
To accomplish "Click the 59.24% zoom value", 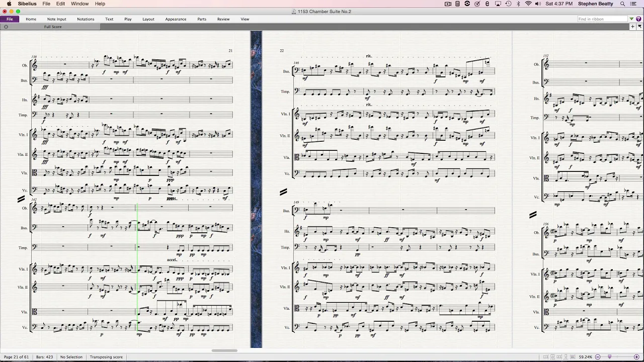I will (585, 357).
